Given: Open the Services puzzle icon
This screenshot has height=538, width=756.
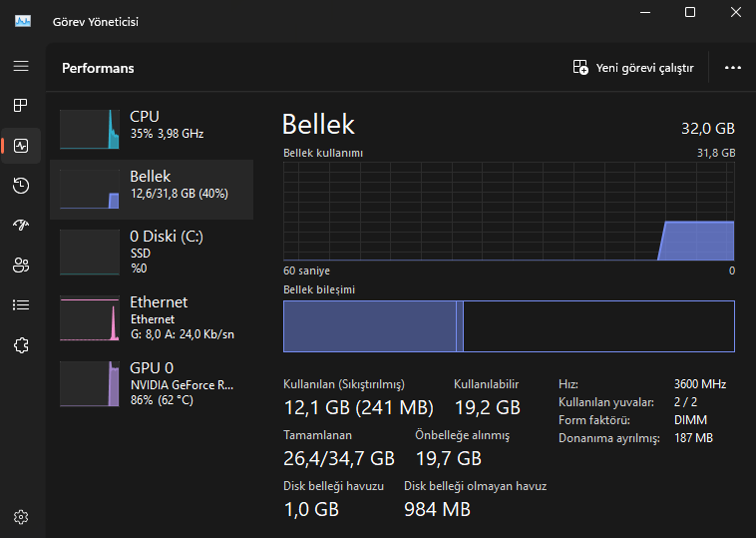Looking at the screenshot, I should click(21, 344).
